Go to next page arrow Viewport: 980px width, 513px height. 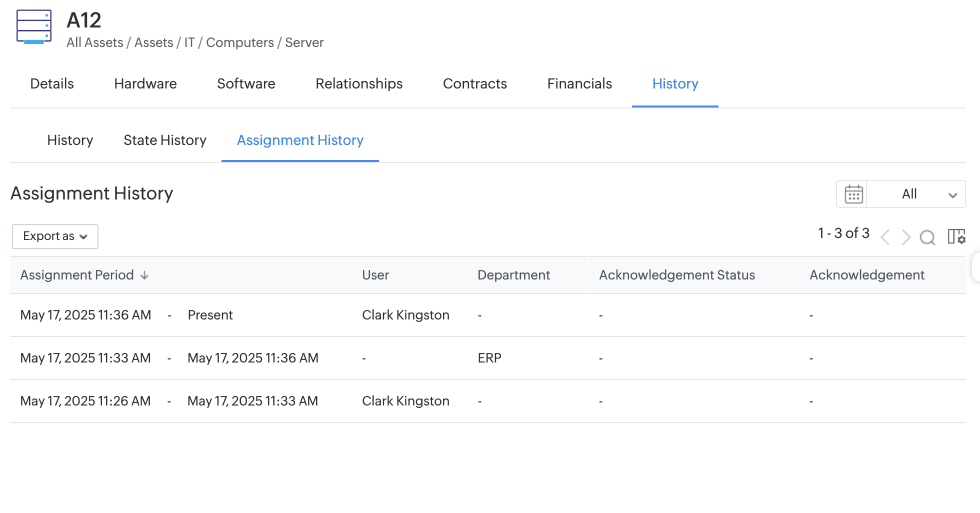point(905,237)
